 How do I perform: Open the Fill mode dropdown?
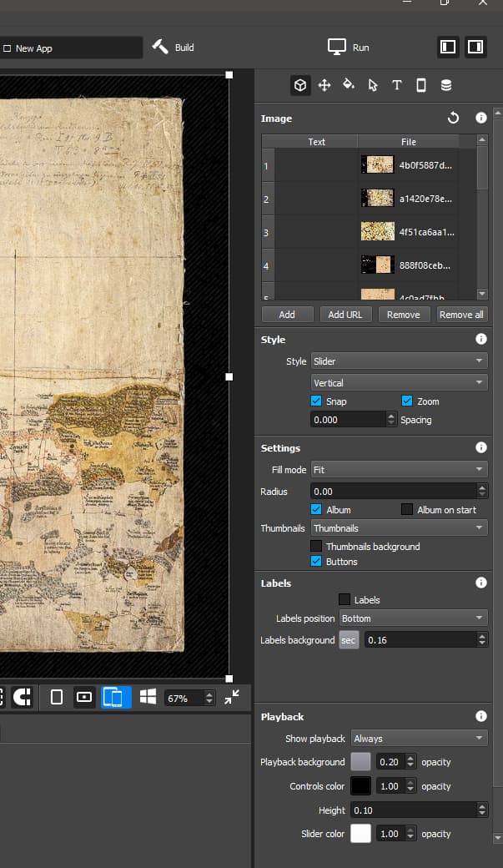(x=399, y=469)
